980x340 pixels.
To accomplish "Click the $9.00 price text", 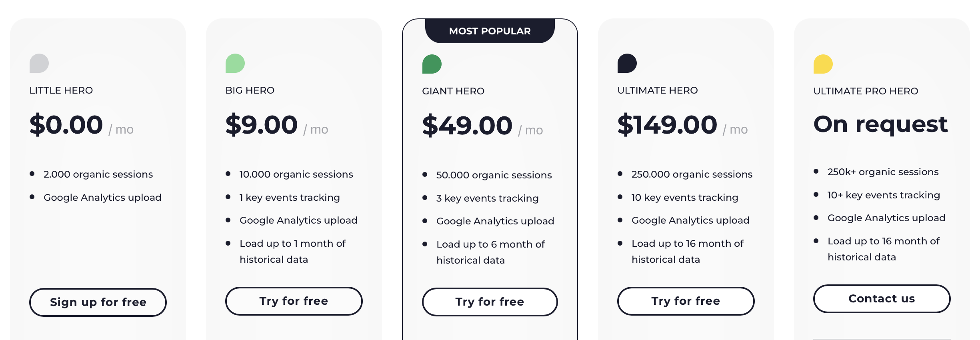I will coord(262,125).
